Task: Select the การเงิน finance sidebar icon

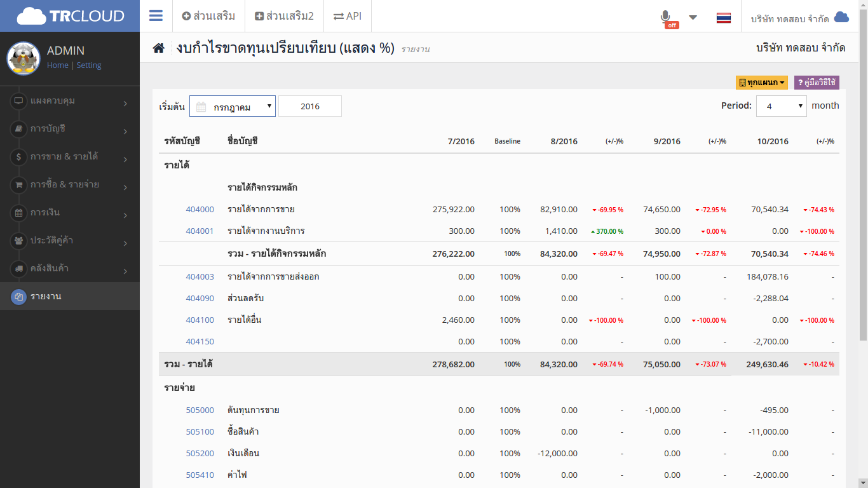Action: [x=20, y=213]
